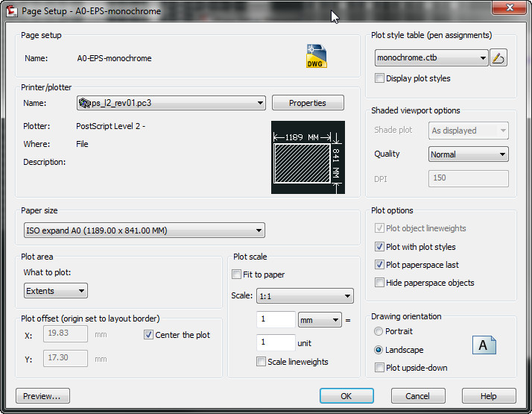Open the monochrome.ctb plot style dropdown
Viewport: 532px width, 414px height.
pyautogui.click(x=431, y=57)
